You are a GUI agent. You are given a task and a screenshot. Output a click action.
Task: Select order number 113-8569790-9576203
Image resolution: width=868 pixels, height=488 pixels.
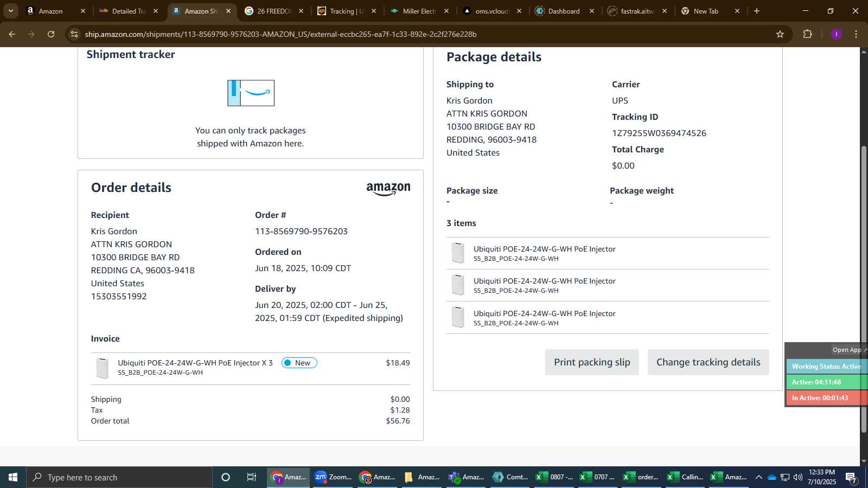click(x=301, y=232)
